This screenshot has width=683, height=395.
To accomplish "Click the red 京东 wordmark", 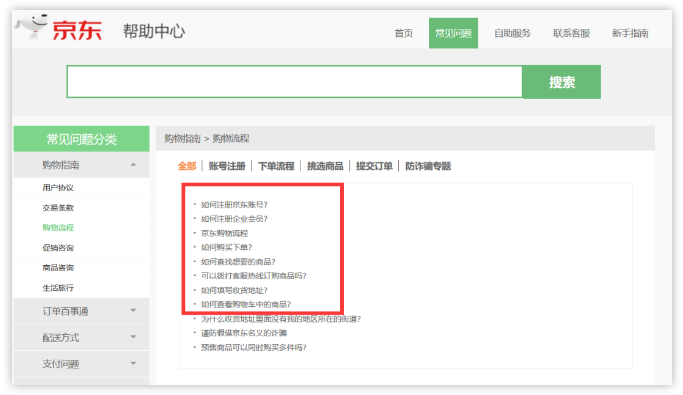I will pos(77,30).
